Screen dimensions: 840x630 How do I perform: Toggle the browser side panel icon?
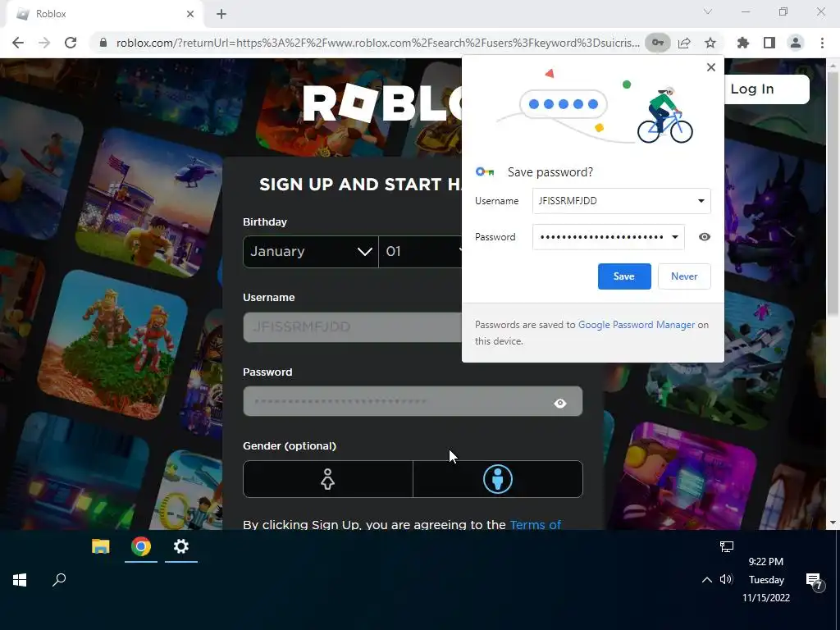(x=769, y=43)
